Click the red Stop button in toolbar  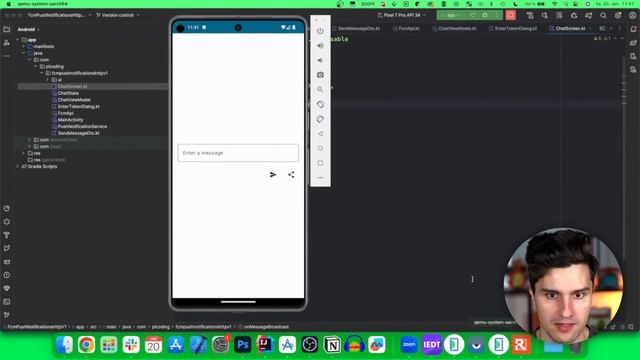511,15
